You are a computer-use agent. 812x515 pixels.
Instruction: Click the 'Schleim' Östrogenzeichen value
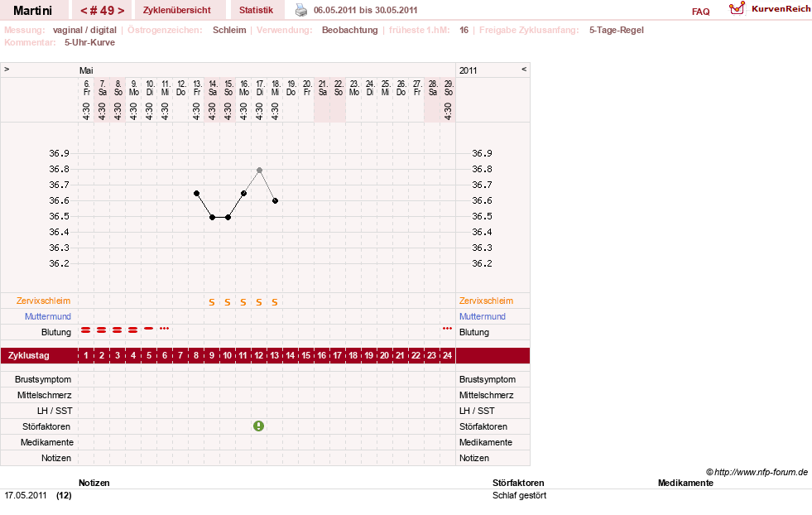[229, 30]
